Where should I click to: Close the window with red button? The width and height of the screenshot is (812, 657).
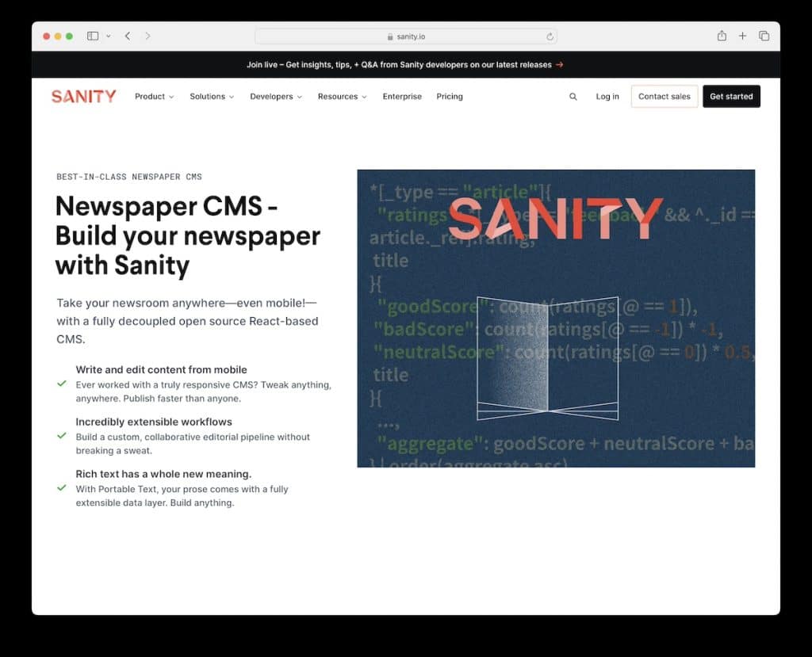point(47,36)
